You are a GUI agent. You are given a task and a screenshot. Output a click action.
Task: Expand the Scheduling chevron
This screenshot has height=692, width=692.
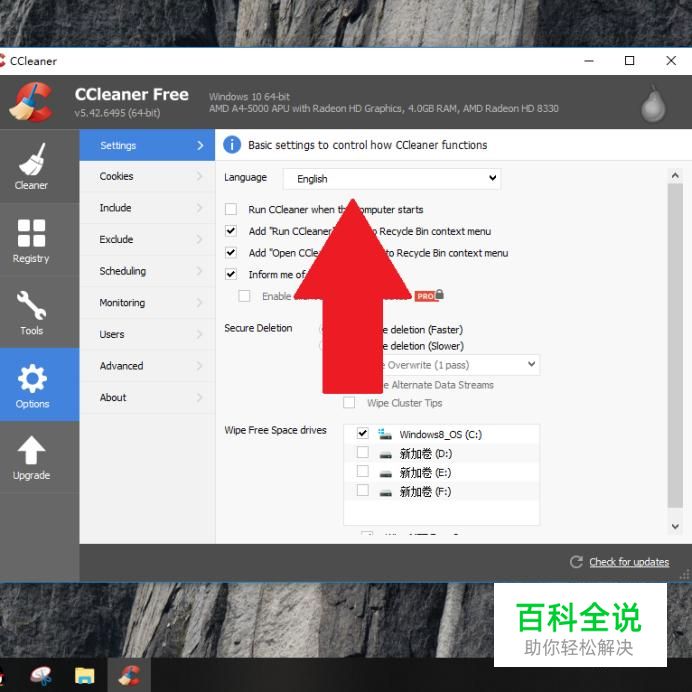[x=199, y=271]
